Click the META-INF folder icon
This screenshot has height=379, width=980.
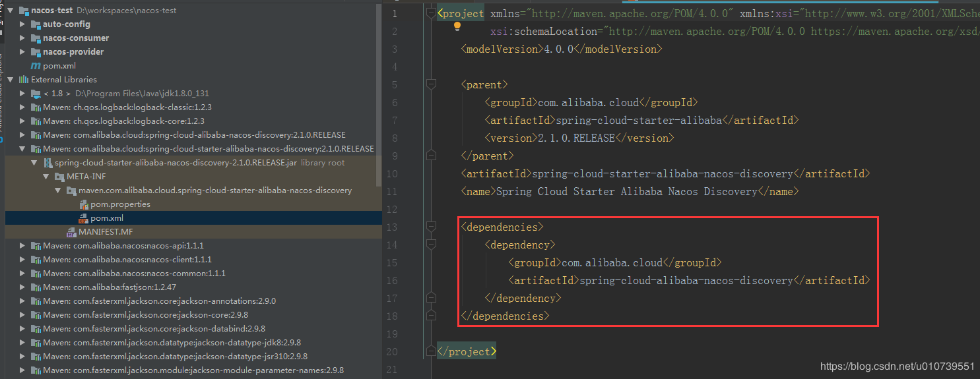click(x=59, y=177)
